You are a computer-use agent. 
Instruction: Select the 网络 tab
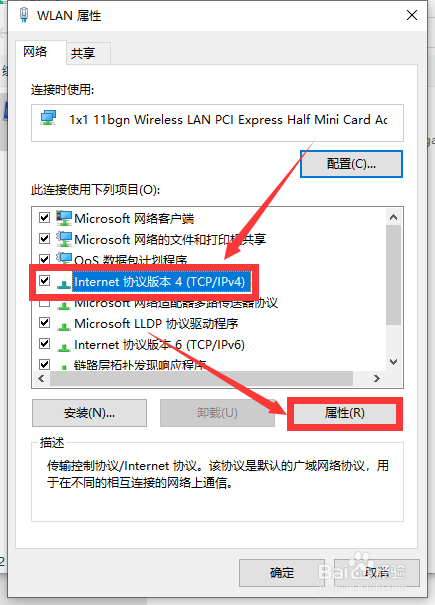[x=35, y=51]
